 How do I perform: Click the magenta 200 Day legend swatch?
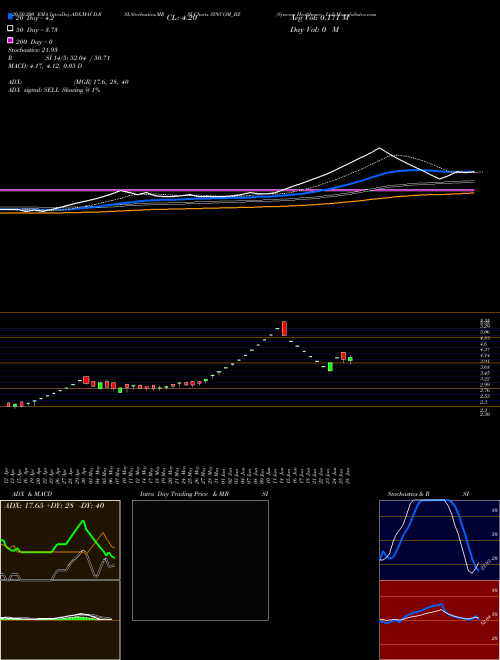pos(10,40)
